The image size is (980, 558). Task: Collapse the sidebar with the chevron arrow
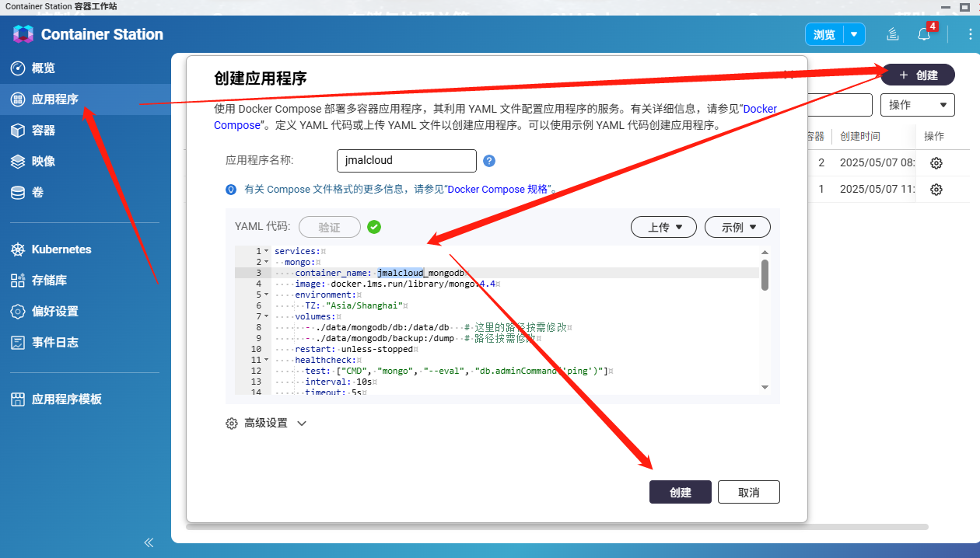tap(149, 542)
